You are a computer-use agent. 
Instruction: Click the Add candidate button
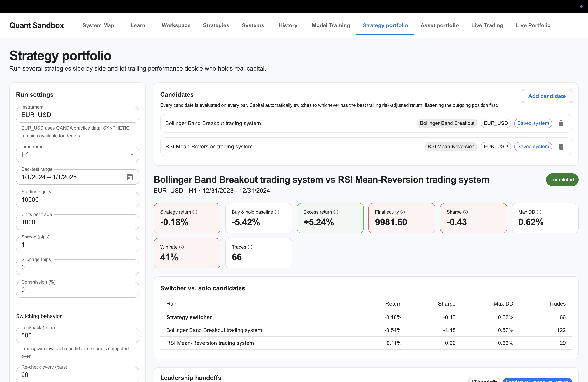point(547,96)
